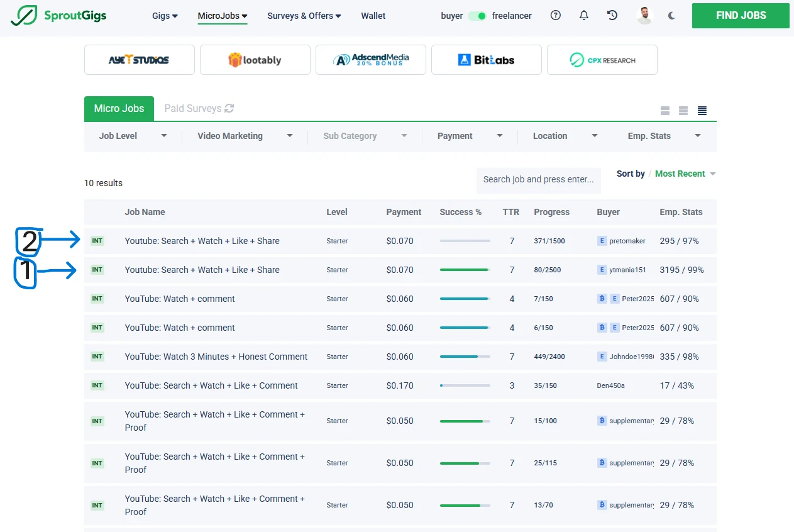
Task: Switch to the Paid Surveys tab
Action: [192, 108]
